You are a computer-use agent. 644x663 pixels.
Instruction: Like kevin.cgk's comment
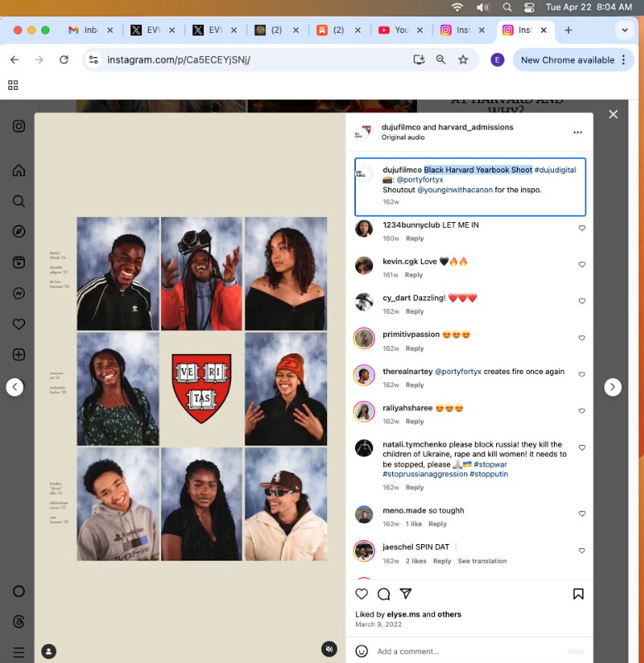coord(582,265)
